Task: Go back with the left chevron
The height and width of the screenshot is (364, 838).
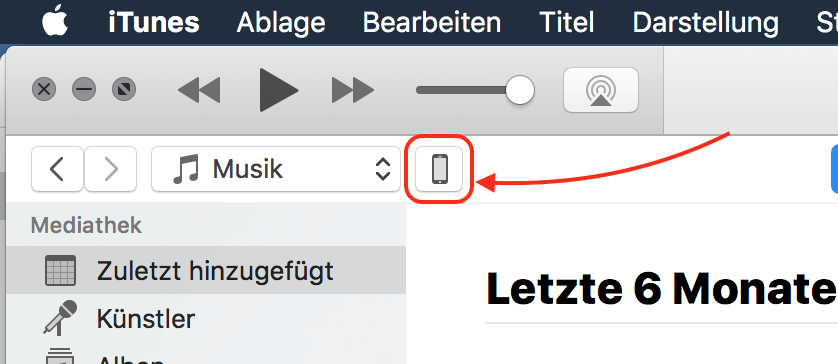Action: pyautogui.click(x=58, y=169)
